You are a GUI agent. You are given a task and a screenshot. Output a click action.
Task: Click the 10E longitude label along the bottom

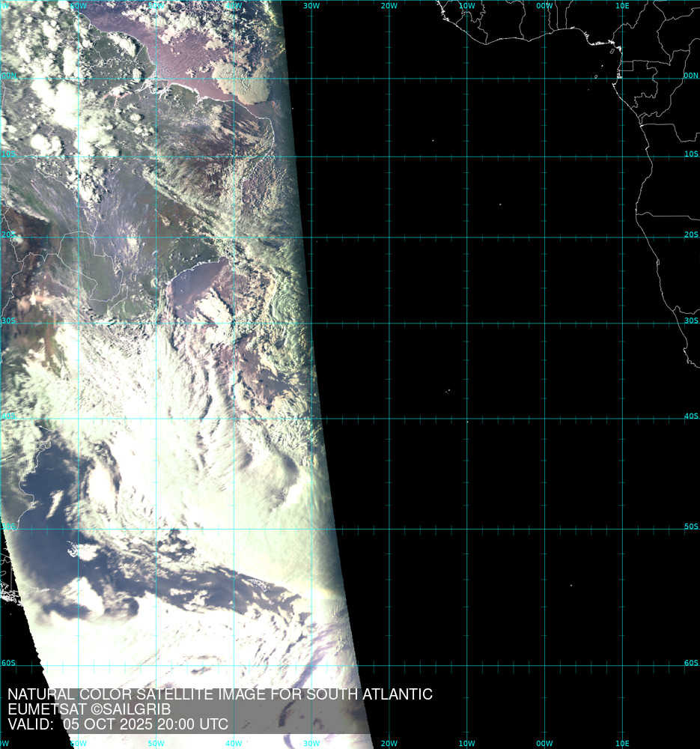(621, 743)
